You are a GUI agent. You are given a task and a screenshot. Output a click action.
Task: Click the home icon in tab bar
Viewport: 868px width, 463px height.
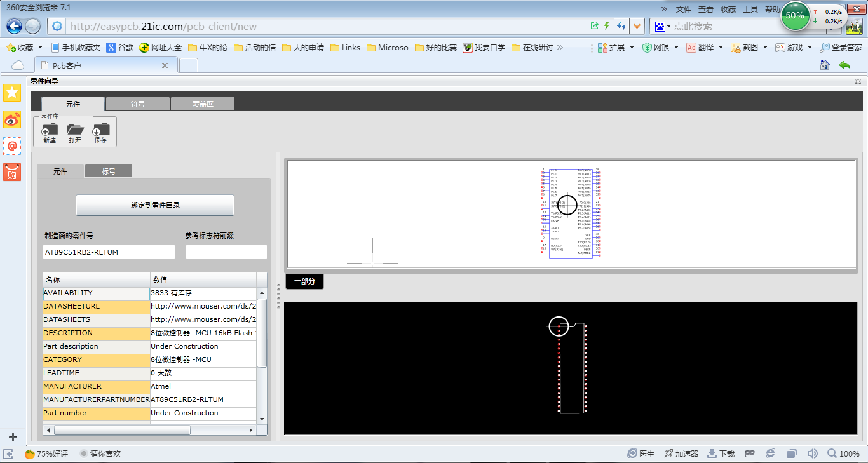click(x=825, y=65)
